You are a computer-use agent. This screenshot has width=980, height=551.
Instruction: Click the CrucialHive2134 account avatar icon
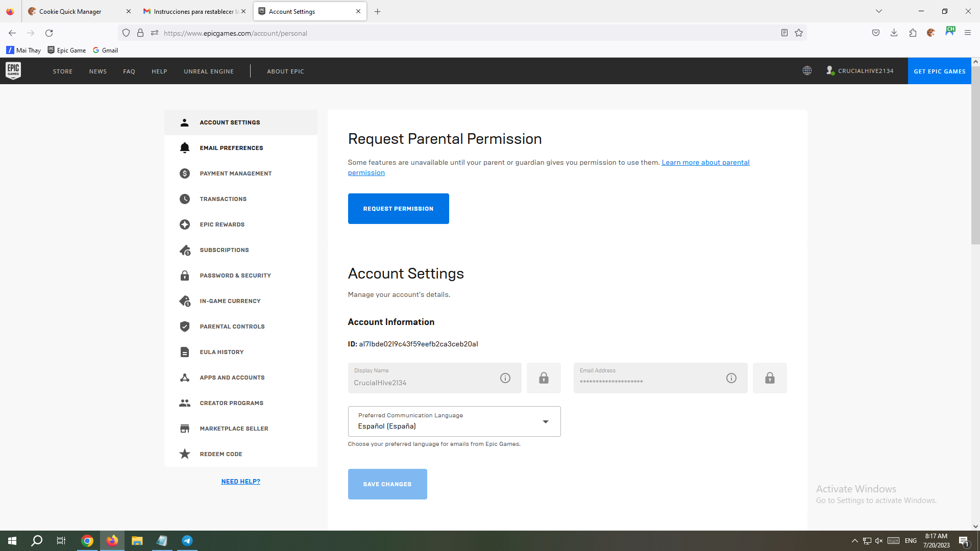coord(830,71)
